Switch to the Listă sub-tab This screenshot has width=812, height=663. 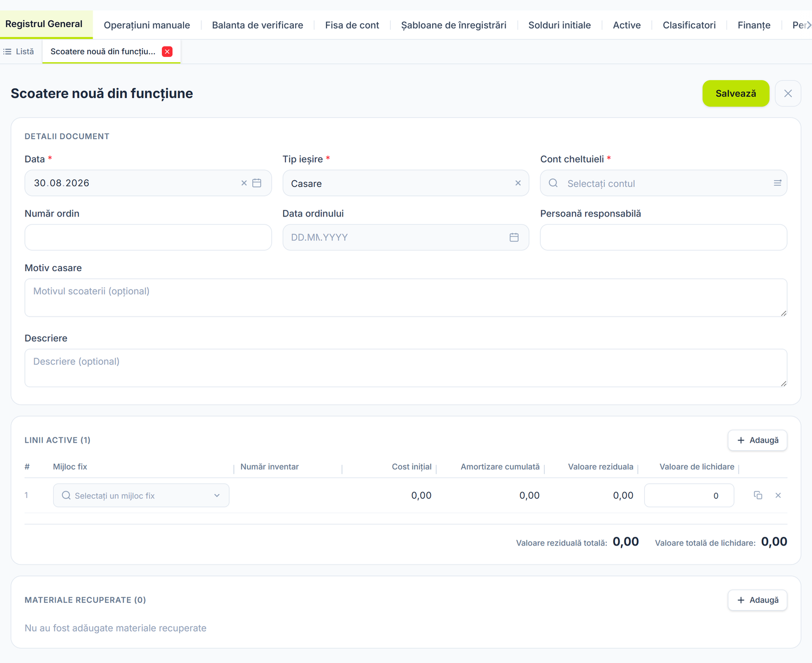click(19, 51)
